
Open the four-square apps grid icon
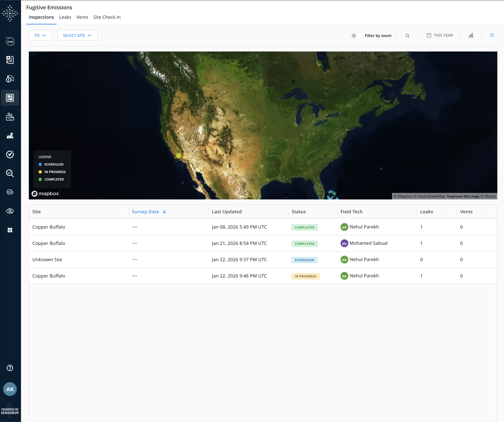(x=10, y=230)
